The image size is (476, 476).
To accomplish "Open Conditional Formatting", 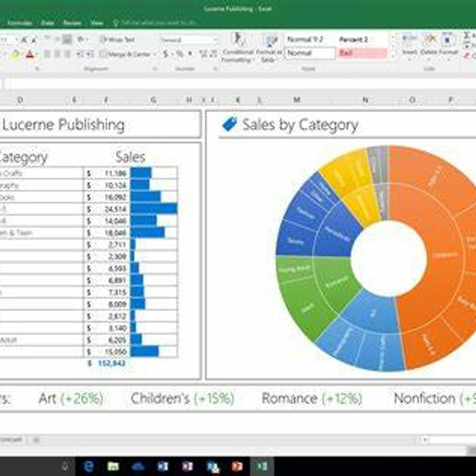I will 238,48.
